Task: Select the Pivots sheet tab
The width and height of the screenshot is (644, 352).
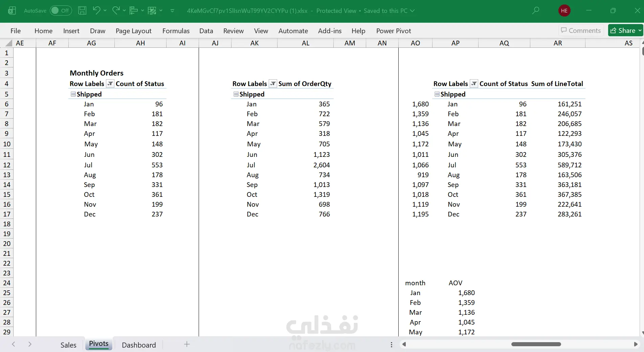Action: (x=99, y=344)
